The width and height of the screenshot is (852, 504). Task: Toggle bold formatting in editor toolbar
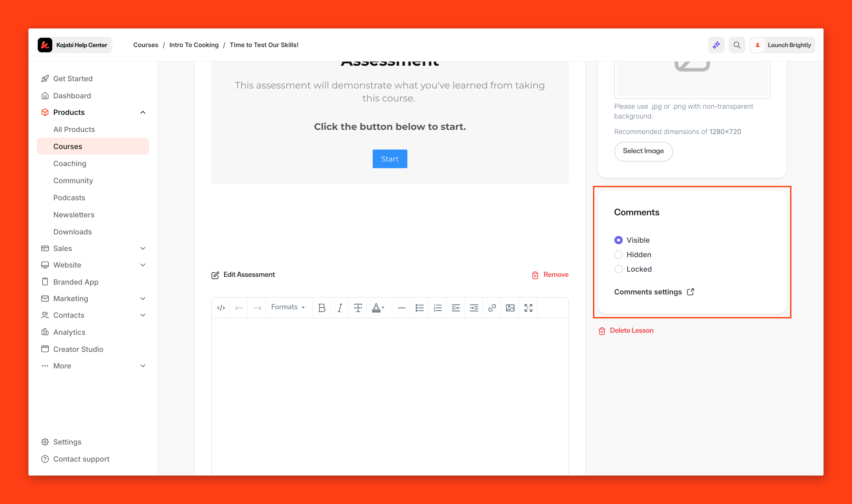pyautogui.click(x=321, y=308)
